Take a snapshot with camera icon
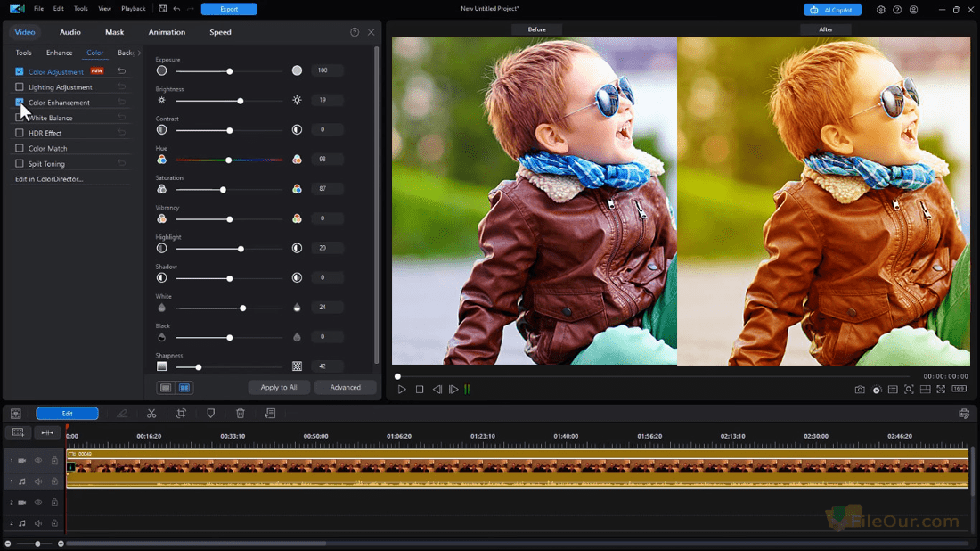Viewport: 980px width, 551px height. pyautogui.click(x=860, y=390)
